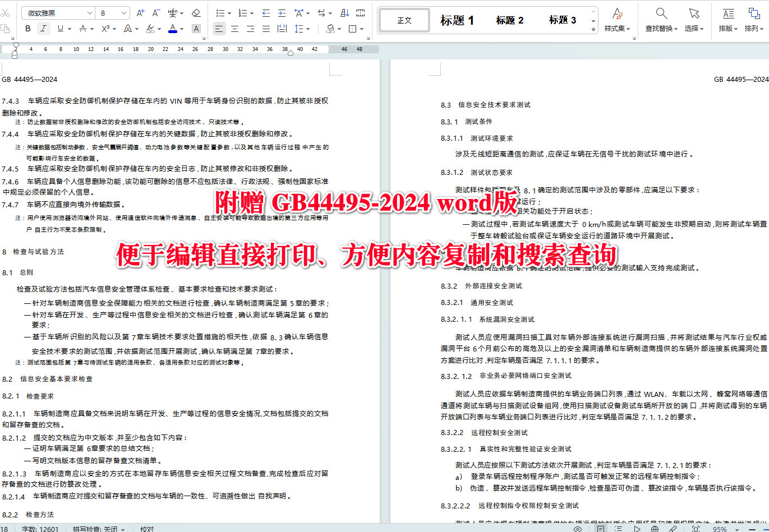Align paragraph to the right
This screenshot has height=532, width=769.
pyautogui.click(x=250, y=29)
